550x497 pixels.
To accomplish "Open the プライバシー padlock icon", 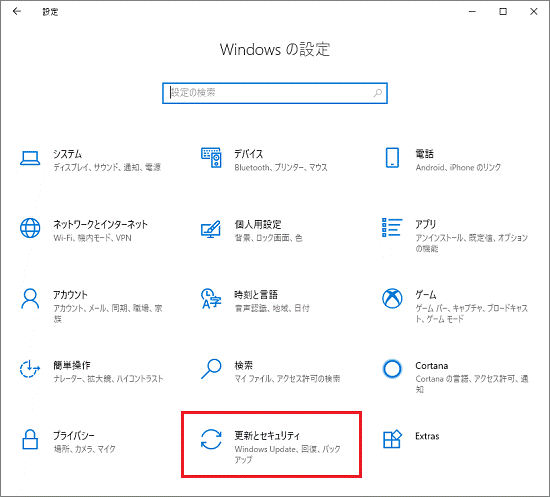I will (x=30, y=439).
